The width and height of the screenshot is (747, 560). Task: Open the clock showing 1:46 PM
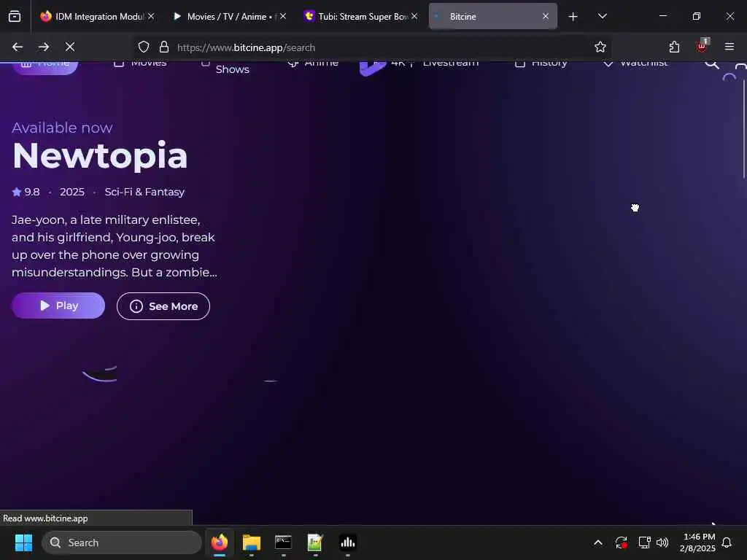[x=698, y=542]
